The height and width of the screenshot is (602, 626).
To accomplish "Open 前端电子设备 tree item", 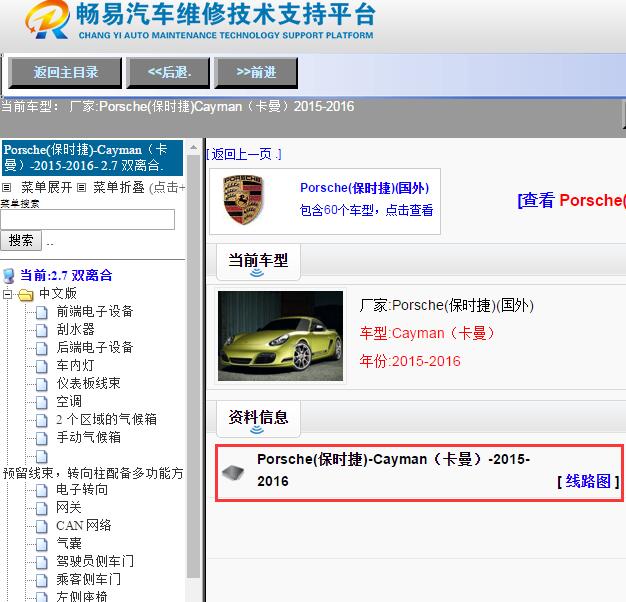I will (95, 311).
